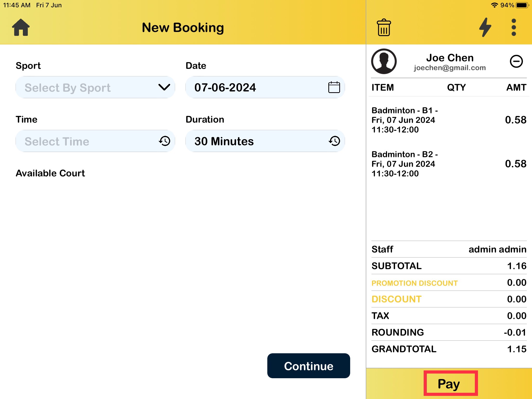Tap the lightning bolt quick action icon
532x399 pixels.
485,28
